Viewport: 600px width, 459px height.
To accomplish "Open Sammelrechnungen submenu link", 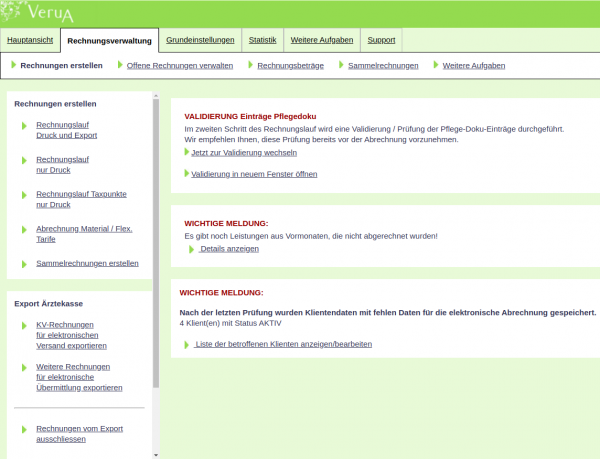I will (383, 65).
